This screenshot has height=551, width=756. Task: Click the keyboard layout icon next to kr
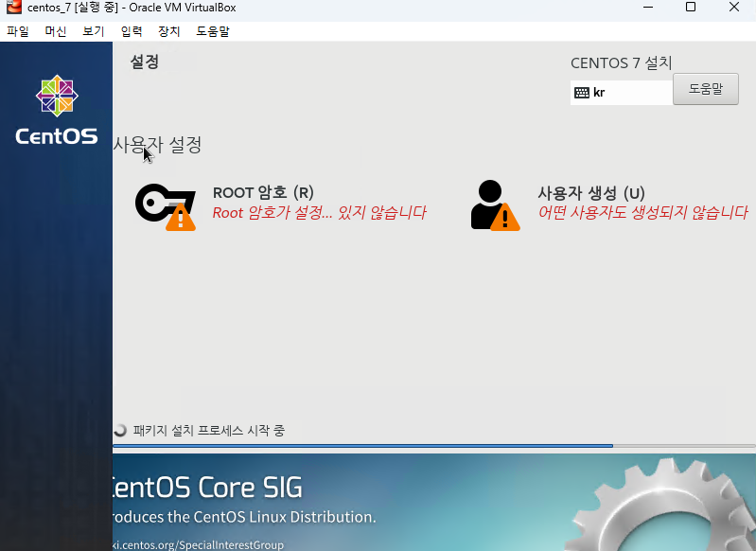[x=582, y=93]
